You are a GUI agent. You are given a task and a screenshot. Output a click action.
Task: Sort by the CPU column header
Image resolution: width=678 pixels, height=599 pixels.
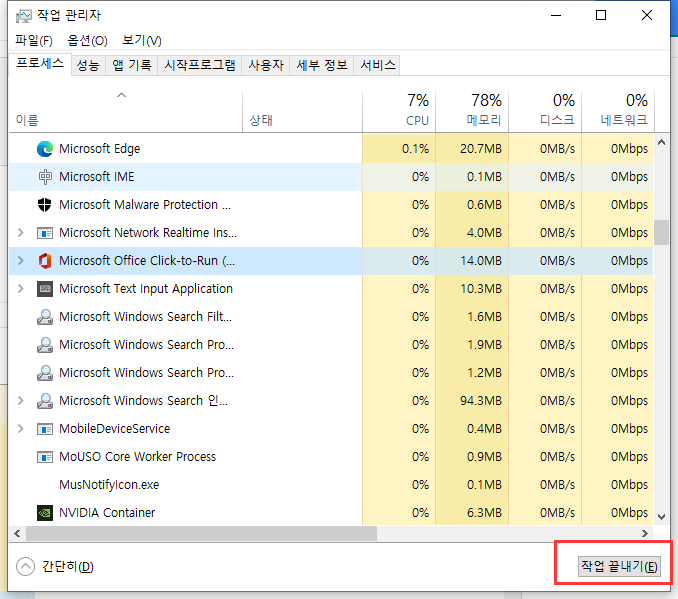[x=399, y=111]
